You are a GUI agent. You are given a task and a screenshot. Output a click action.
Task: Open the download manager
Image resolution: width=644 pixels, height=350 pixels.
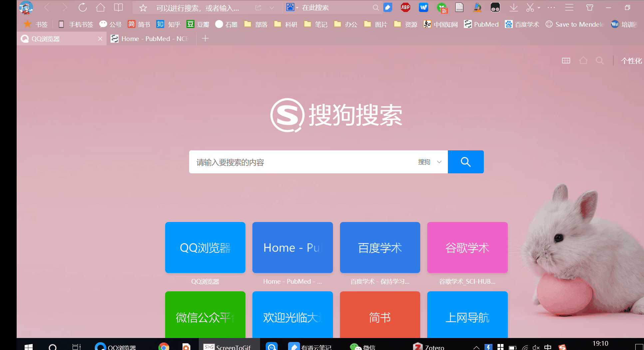click(513, 7)
